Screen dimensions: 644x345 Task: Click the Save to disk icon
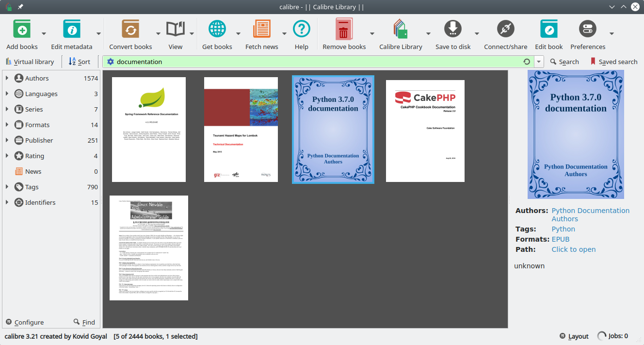pyautogui.click(x=452, y=30)
